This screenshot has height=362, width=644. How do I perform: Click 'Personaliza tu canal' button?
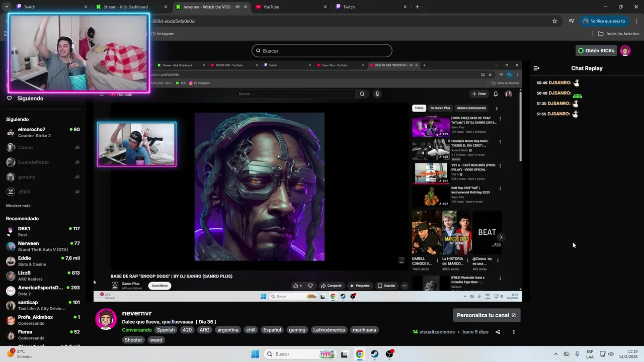click(487, 315)
